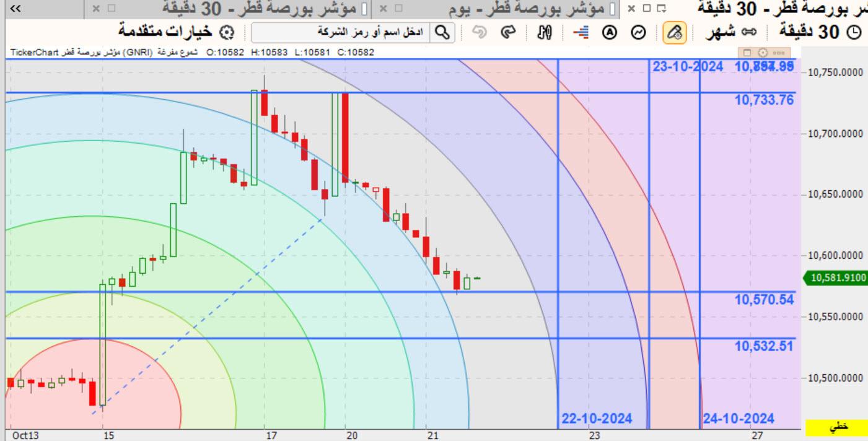Open the indicator settings sliders tool
Screen dimensions: 868x441
[x=545, y=32]
